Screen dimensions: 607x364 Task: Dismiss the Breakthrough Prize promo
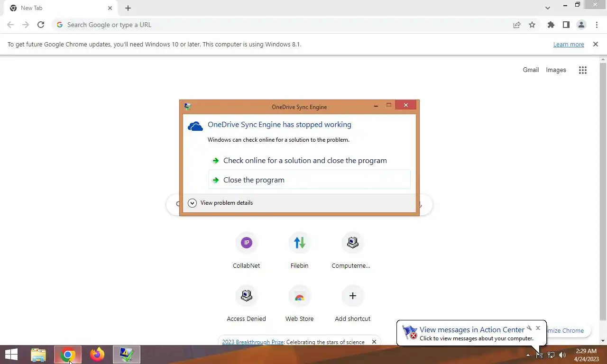pyautogui.click(x=374, y=342)
